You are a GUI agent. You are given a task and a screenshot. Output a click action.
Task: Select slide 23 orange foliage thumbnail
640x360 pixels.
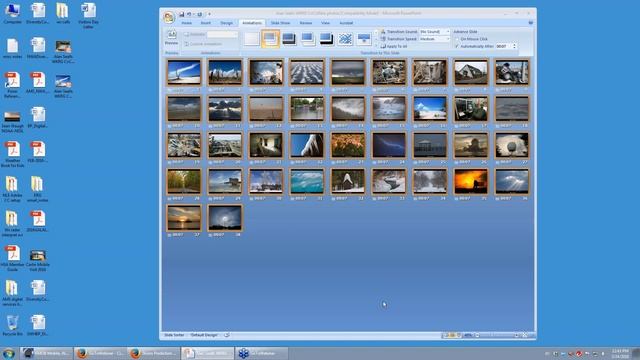[x=348, y=145]
